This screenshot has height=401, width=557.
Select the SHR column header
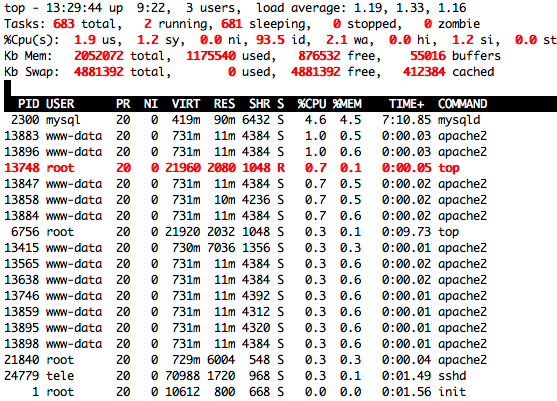coord(259,104)
